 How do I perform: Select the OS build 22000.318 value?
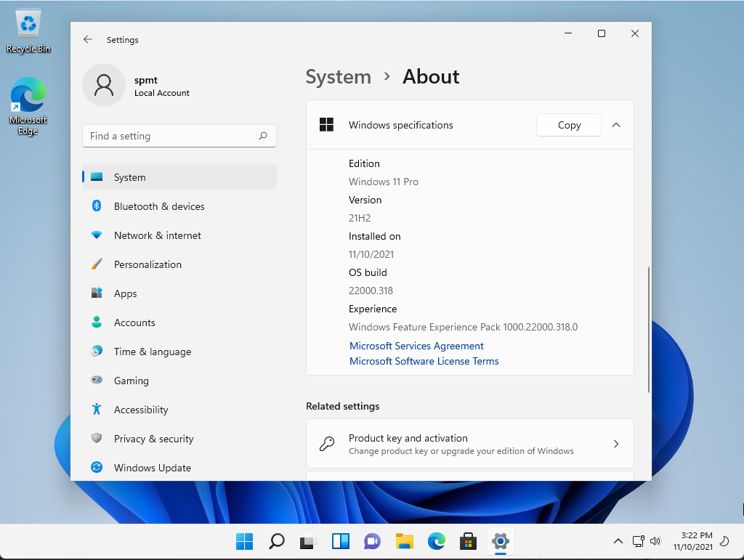click(x=371, y=291)
